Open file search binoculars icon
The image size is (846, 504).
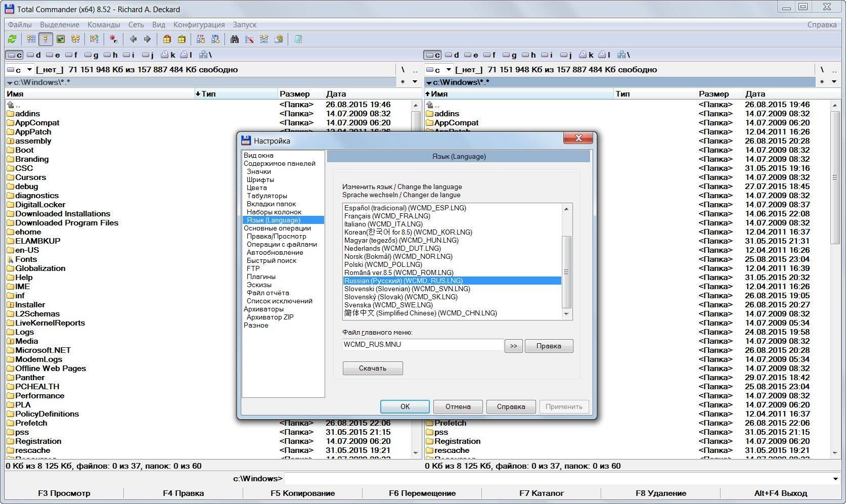click(x=235, y=39)
